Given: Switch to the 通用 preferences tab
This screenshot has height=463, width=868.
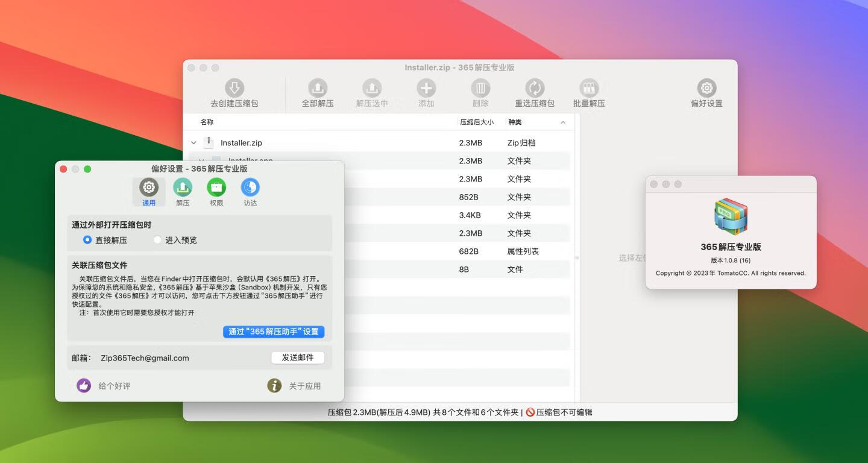Looking at the screenshot, I should 149,192.
